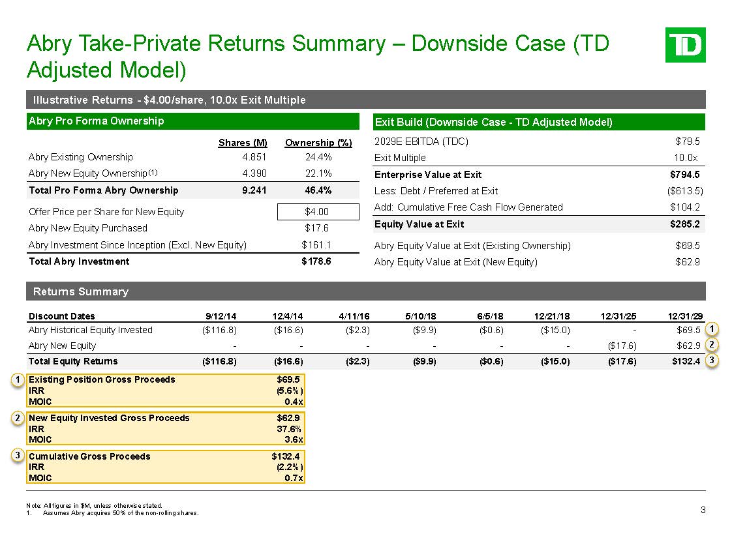Click marker 1 at end of Abry Historical Equity row
The image size is (732, 560).
pyautogui.click(x=714, y=330)
